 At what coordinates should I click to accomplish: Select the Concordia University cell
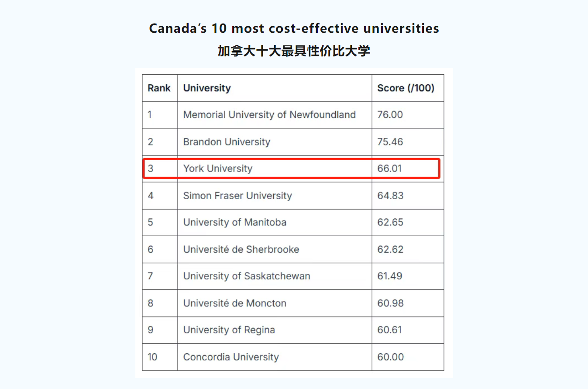[231, 357]
